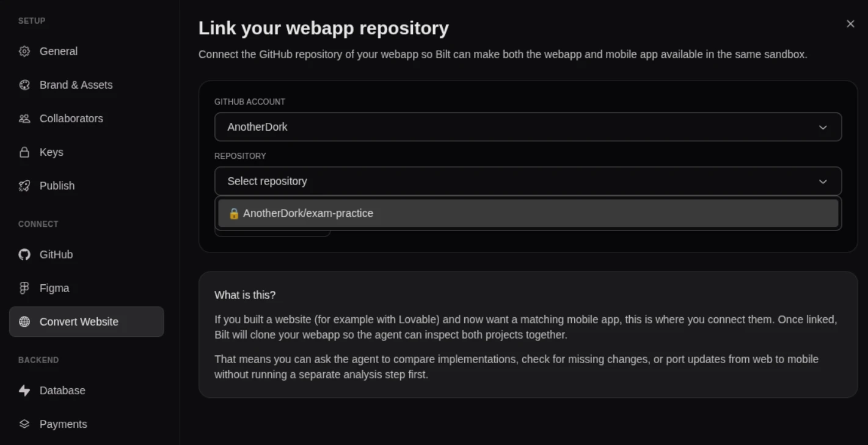Open General settings in sidebar
The width and height of the screenshot is (868, 445).
(87, 51)
